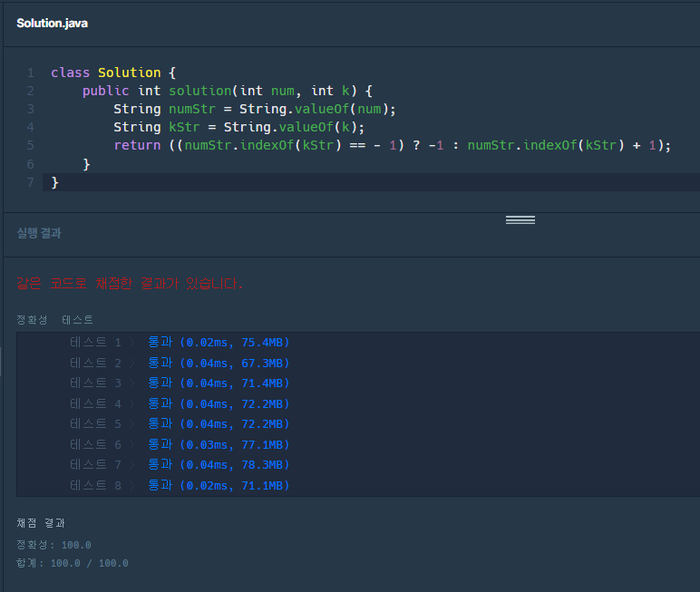
Task: Click the 정확성: 100.0 score line
Action: [53, 545]
